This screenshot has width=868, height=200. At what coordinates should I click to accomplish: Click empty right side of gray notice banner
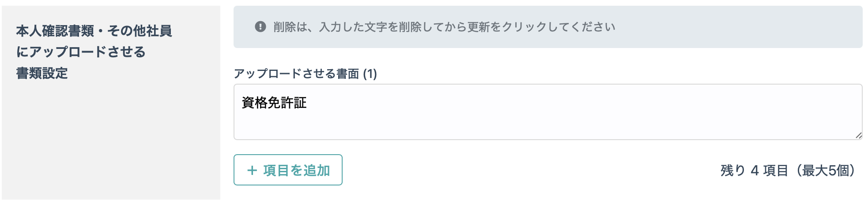(x=737, y=27)
